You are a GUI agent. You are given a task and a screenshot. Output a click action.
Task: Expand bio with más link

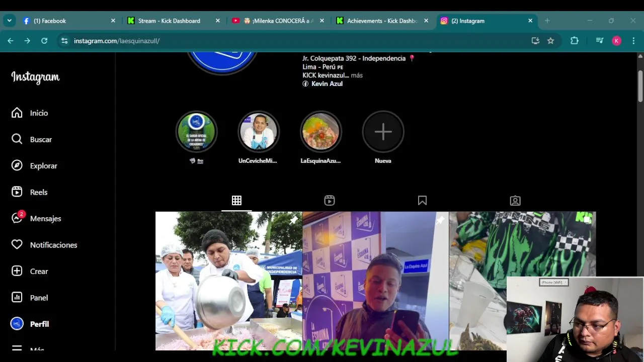(x=357, y=75)
